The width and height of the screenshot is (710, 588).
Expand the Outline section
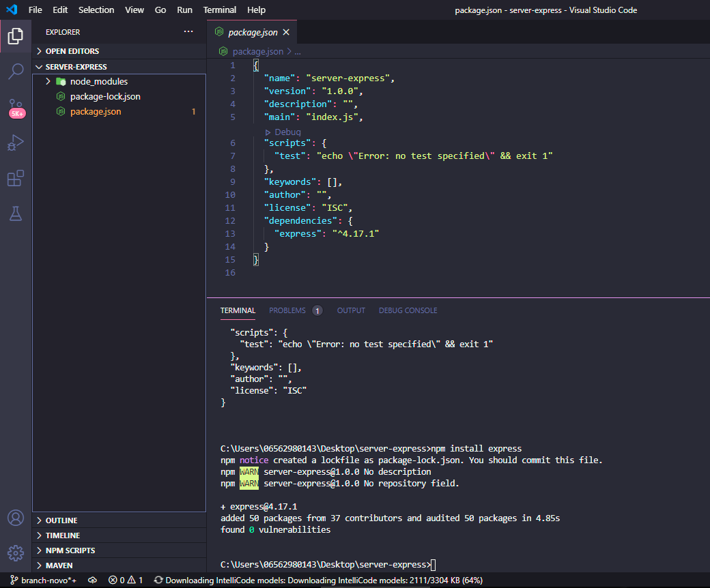click(x=61, y=520)
